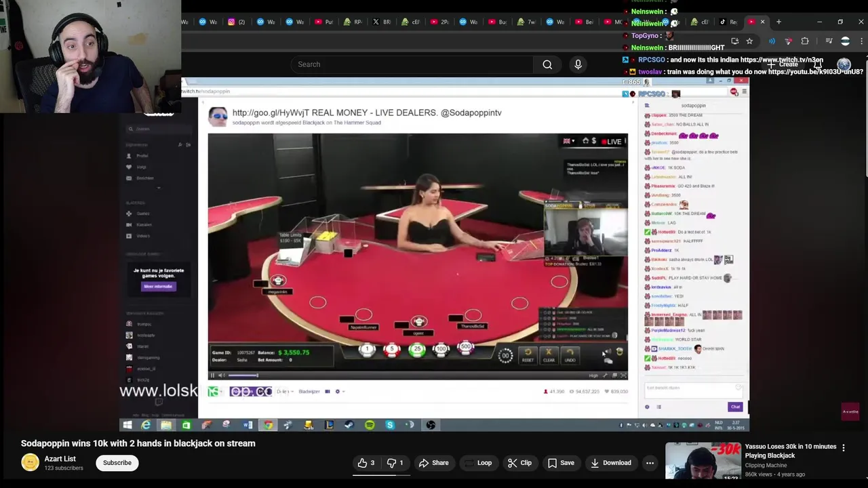
Task: Open YouTube notifications bell
Action: 819,64
